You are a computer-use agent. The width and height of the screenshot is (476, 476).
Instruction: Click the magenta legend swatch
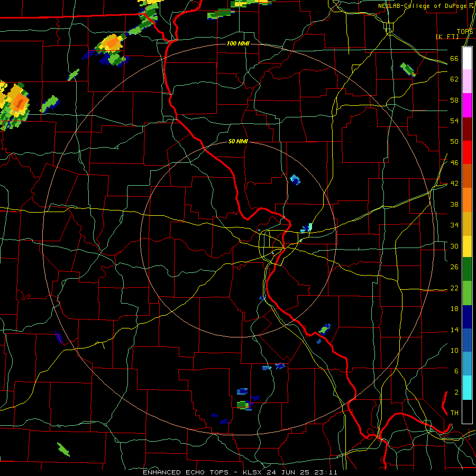click(x=467, y=105)
